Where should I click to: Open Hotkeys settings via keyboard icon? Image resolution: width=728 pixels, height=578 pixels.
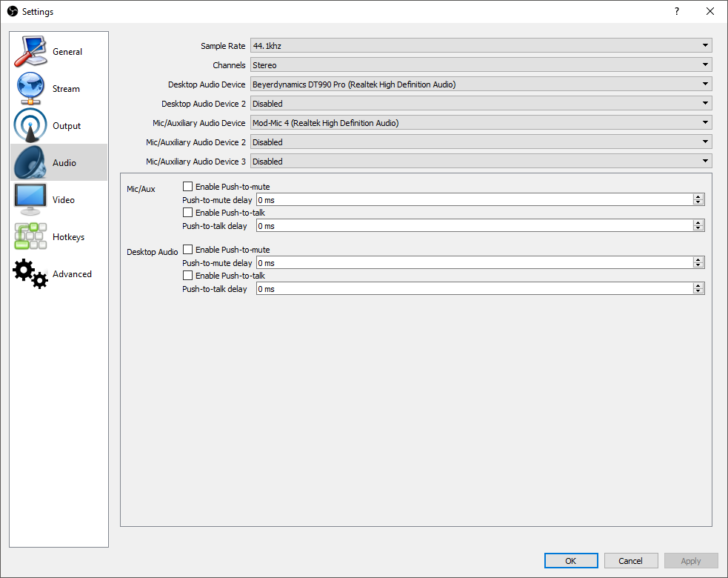(x=30, y=236)
